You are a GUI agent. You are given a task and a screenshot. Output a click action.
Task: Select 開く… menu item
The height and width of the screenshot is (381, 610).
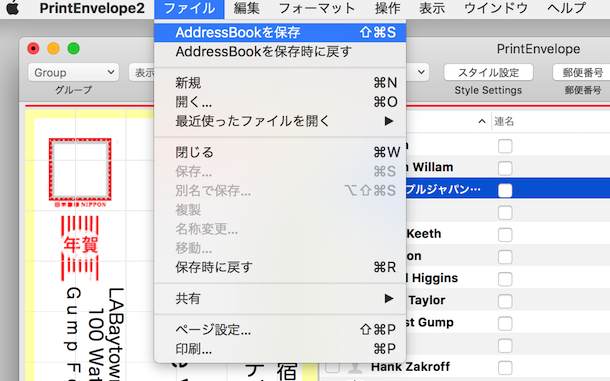click(x=280, y=102)
